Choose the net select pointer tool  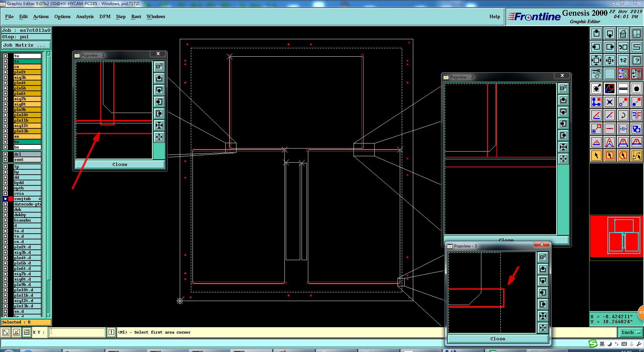tap(637, 156)
